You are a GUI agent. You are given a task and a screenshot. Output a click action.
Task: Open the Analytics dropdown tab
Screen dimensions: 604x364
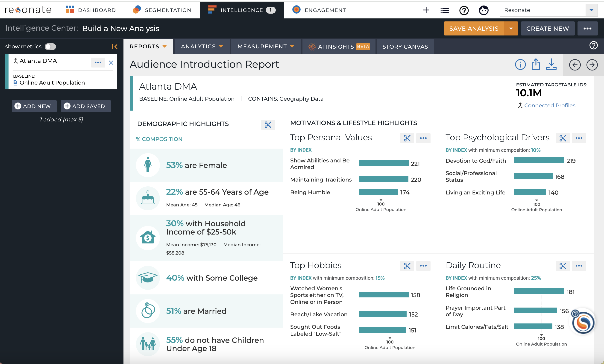pyautogui.click(x=202, y=47)
